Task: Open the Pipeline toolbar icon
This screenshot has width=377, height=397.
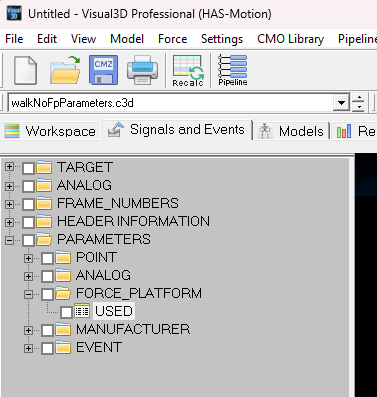Action: pos(233,70)
